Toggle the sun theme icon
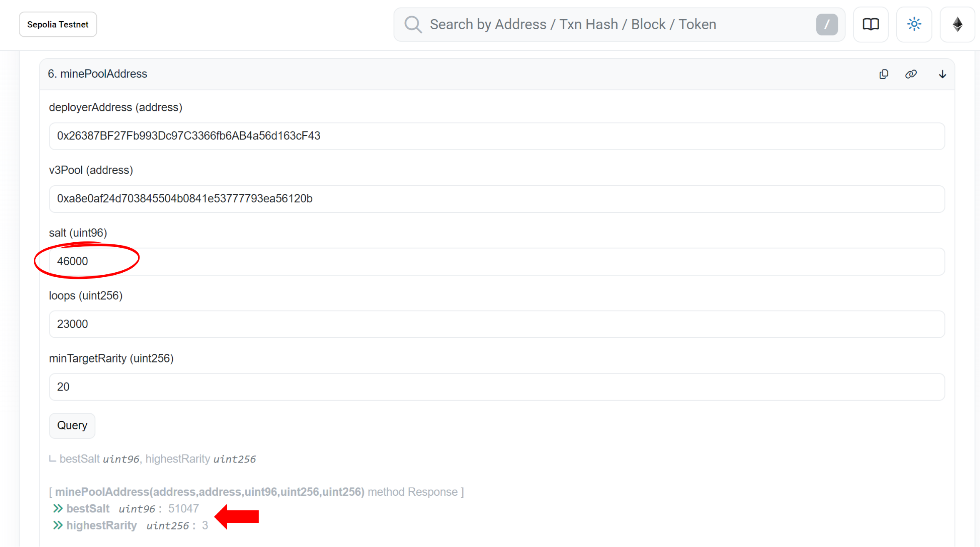The height and width of the screenshot is (547, 980). 914,25
